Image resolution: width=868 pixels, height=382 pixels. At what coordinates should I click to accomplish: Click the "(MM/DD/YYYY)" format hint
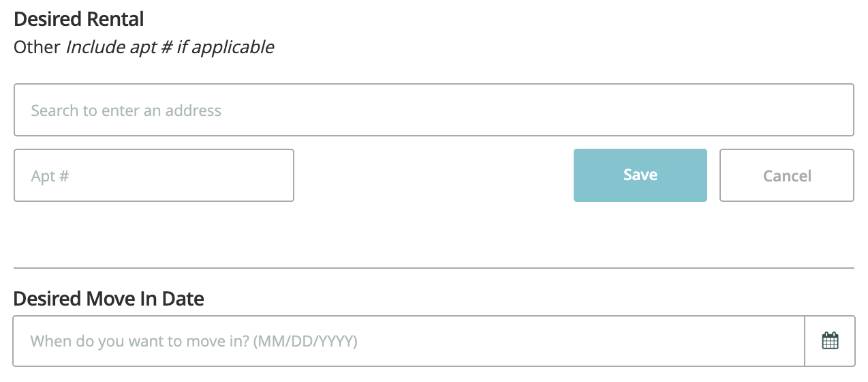pyautogui.click(x=305, y=341)
